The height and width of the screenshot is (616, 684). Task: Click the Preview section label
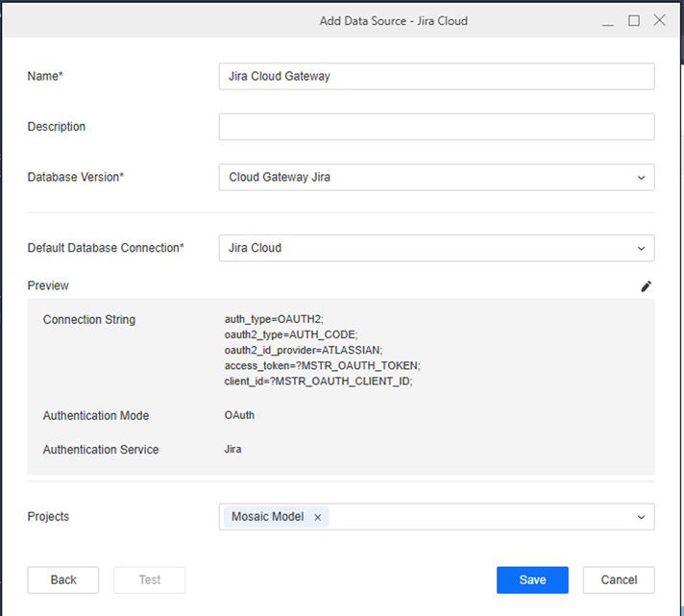[48, 285]
